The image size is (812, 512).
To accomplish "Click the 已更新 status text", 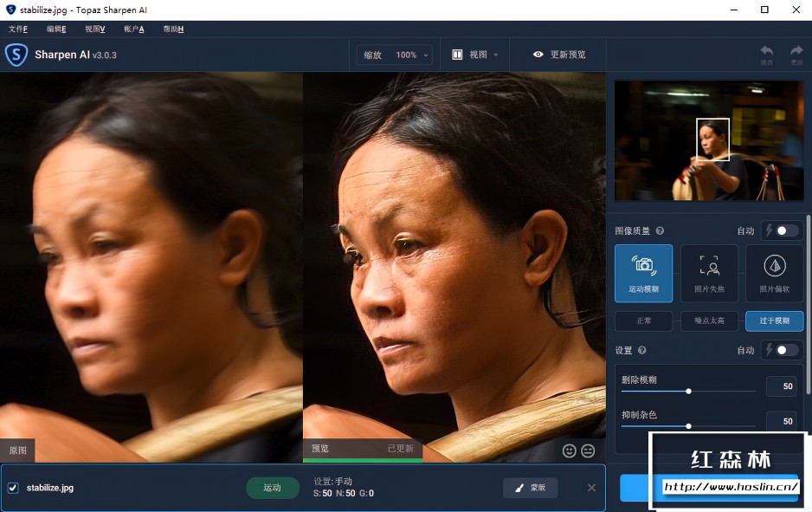I will coord(400,448).
